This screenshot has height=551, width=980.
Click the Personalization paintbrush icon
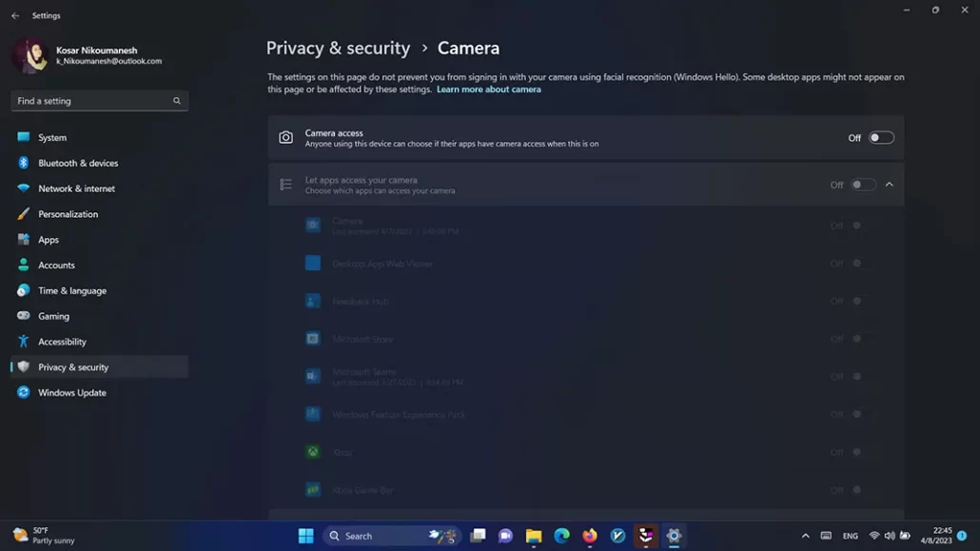pyautogui.click(x=24, y=214)
